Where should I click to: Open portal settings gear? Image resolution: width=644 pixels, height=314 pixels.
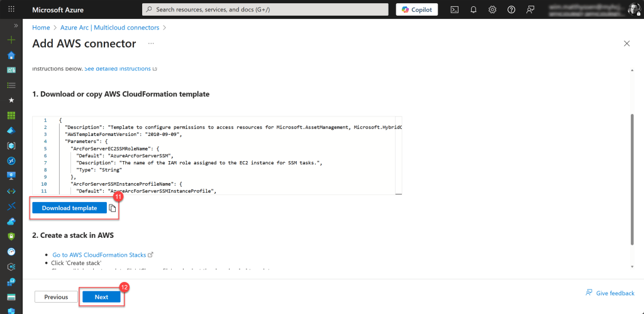tap(492, 9)
